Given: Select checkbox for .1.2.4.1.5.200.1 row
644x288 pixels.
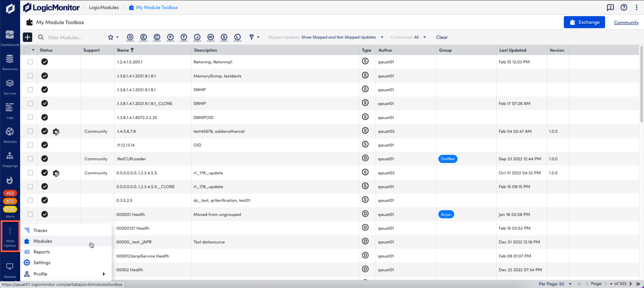Looking at the screenshot, I should 30,62.
